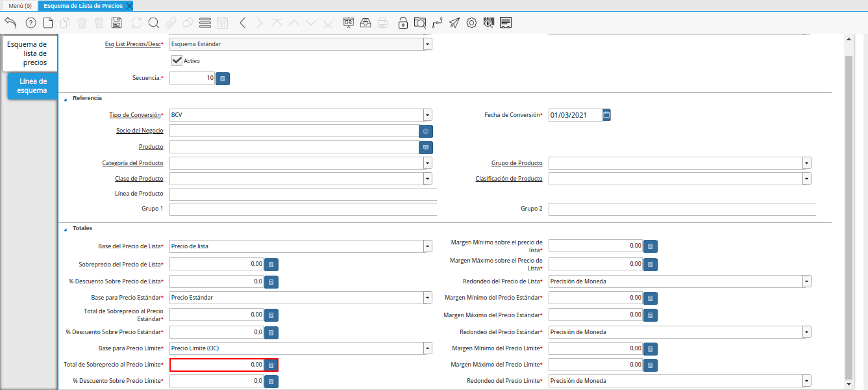Follow the Socio del Negocio label link
This screenshot has width=868, height=390.
coord(140,131)
